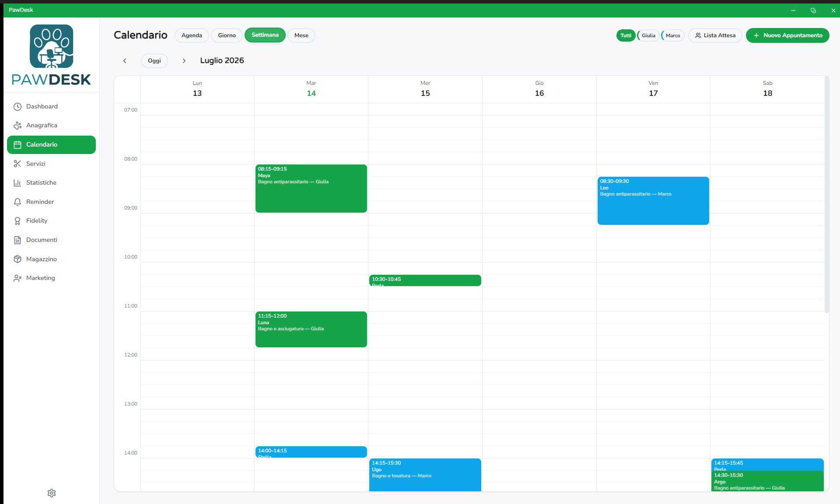This screenshot has height=504, width=840.
Task: Click the Lista Attesa people icon
Action: click(698, 35)
